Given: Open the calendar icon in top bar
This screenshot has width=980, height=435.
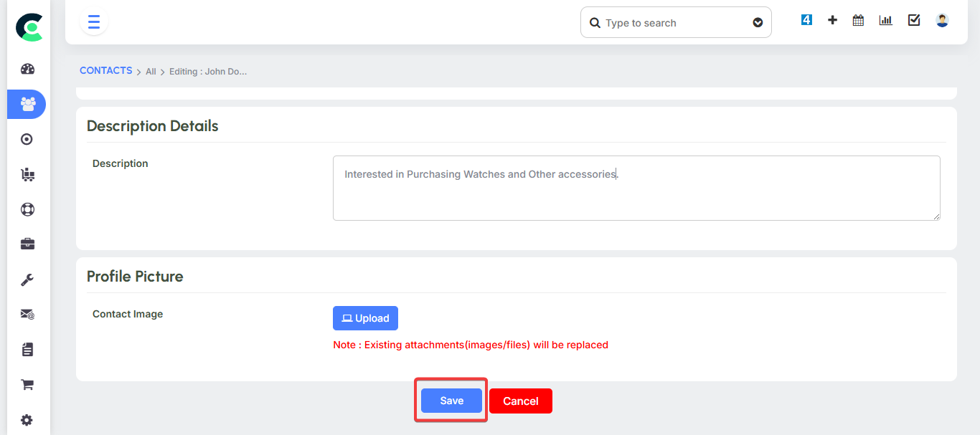Looking at the screenshot, I should point(858,21).
